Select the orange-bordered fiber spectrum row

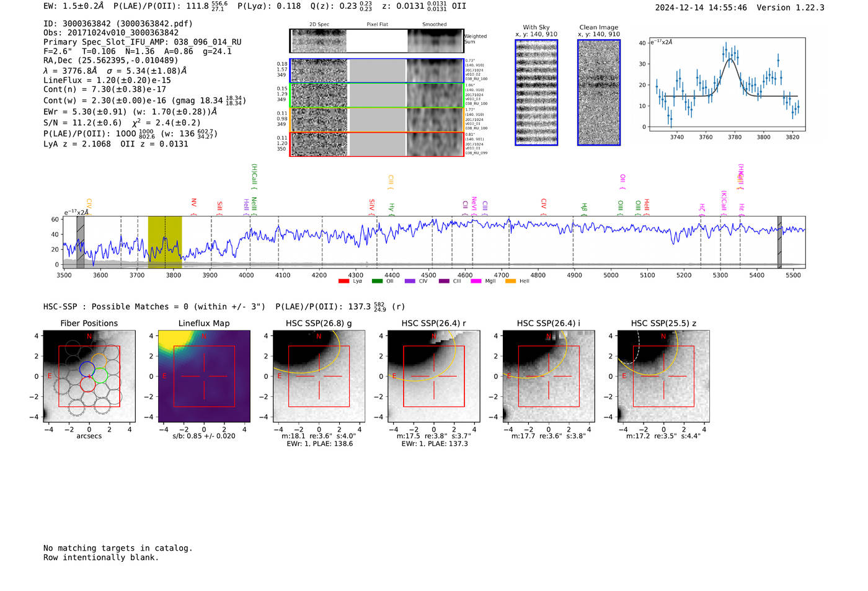point(376,120)
